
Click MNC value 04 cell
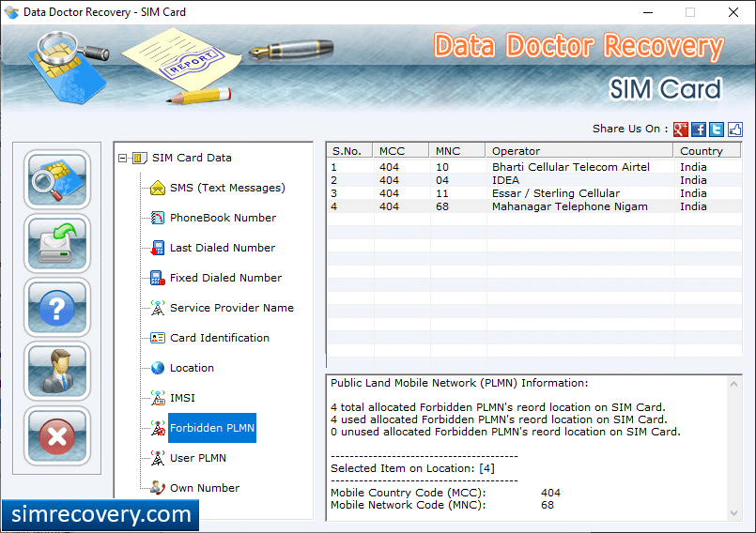[442, 180]
